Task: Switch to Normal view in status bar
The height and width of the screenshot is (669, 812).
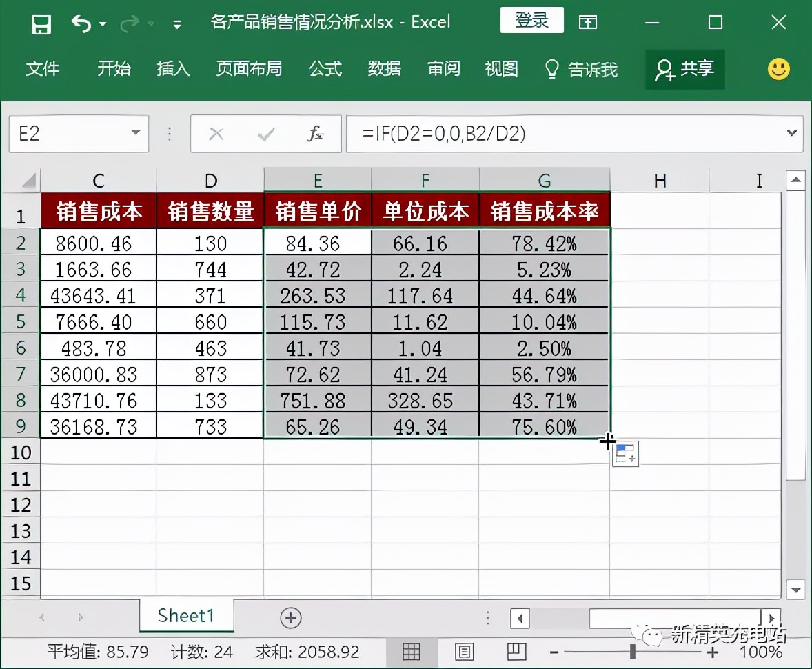Action: pos(412,652)
